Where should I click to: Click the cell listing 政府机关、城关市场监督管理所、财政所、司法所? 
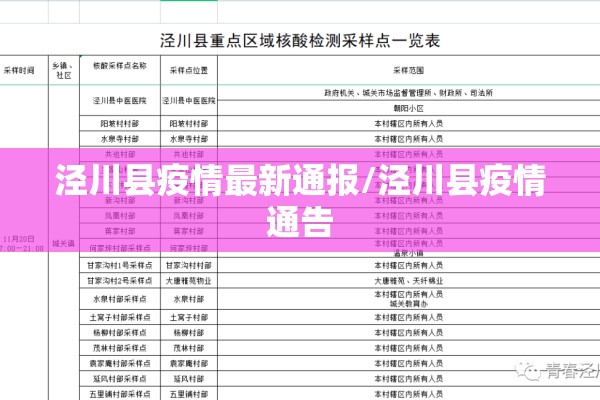point(409,93)
